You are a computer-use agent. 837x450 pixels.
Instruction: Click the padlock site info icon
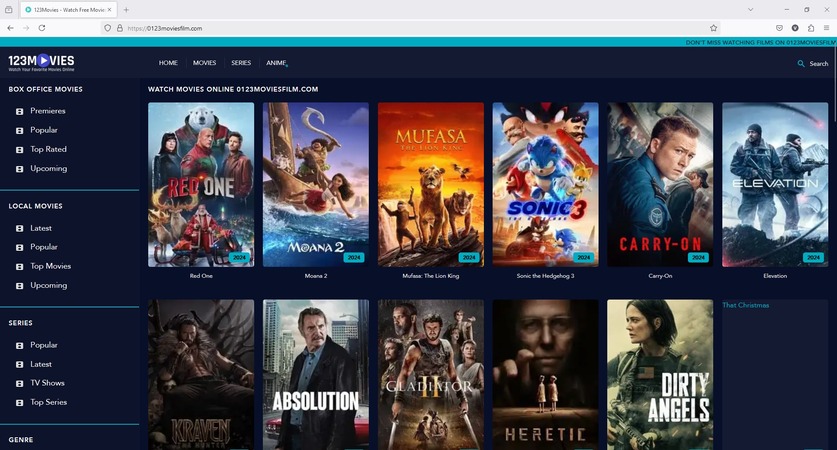[120, 28]
